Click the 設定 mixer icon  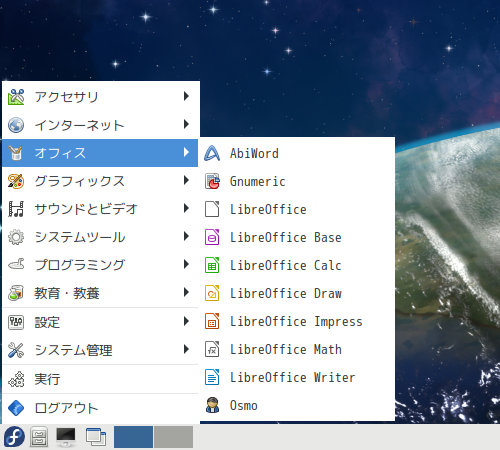[16, 322]
